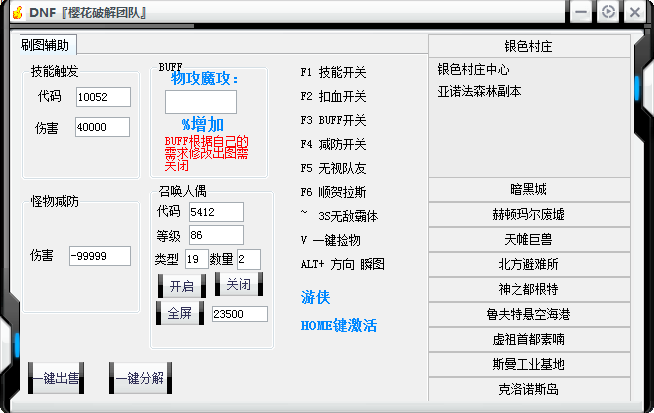This screenshot has height=413, width=654.
Task: Click the ALT+ 方向 瞬图 label
Action: click(342, 264)
